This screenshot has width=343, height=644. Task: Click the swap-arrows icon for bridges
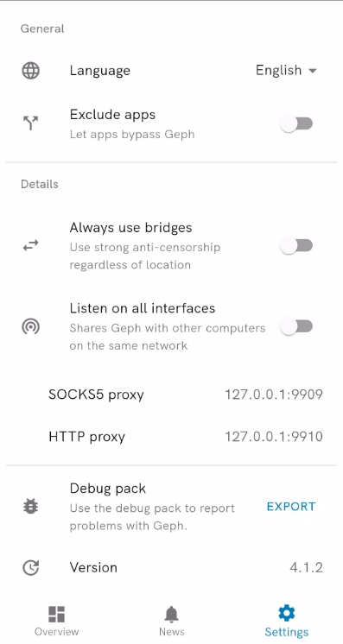coord(31,246)
